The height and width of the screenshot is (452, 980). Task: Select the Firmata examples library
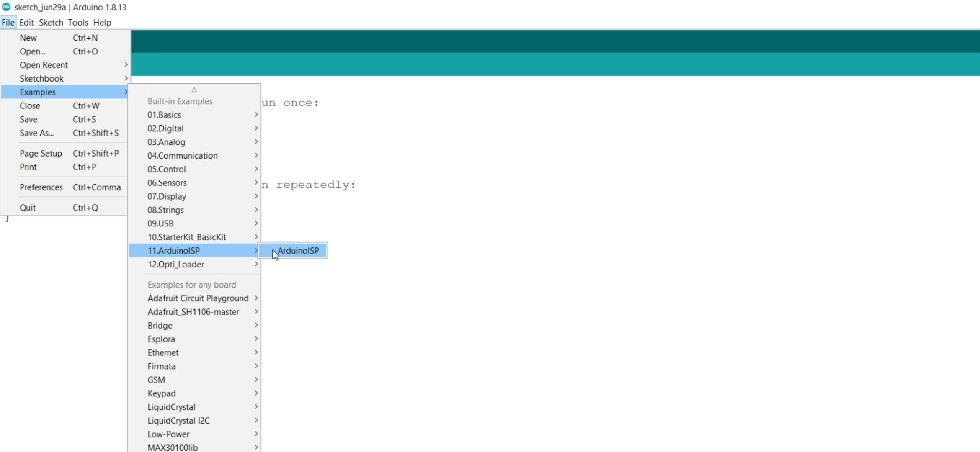[x=161, y=366]
